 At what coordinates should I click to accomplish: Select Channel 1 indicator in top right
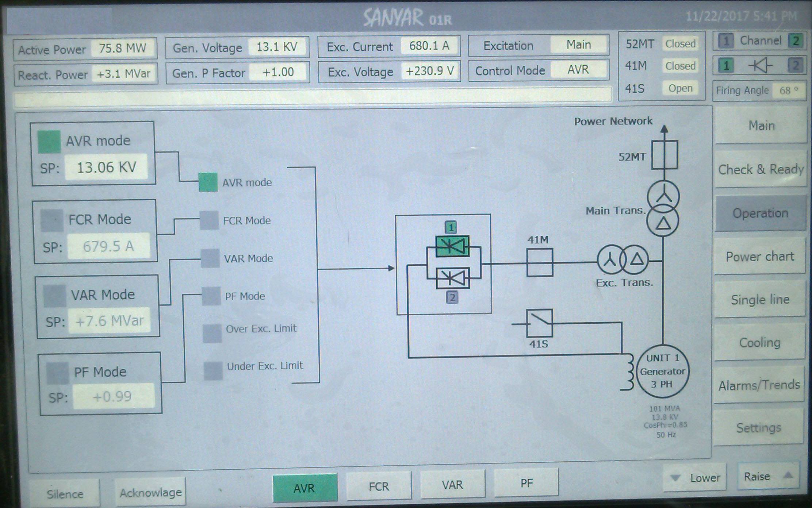coord(727,41)
